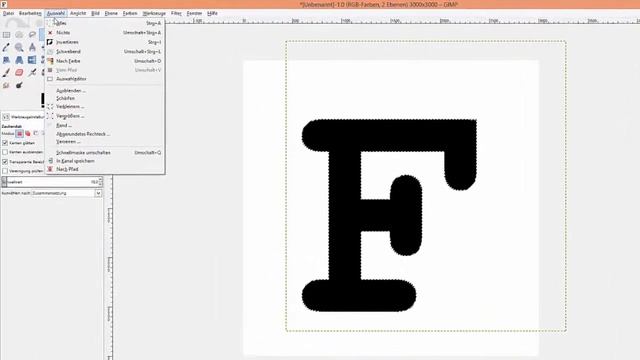640x360 pixels.
Task: Open the Ebene menu
Action: (111, 13)
